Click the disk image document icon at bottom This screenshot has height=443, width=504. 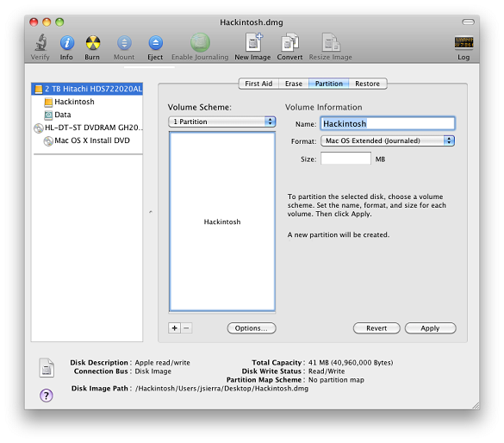(x=47, y=367)
